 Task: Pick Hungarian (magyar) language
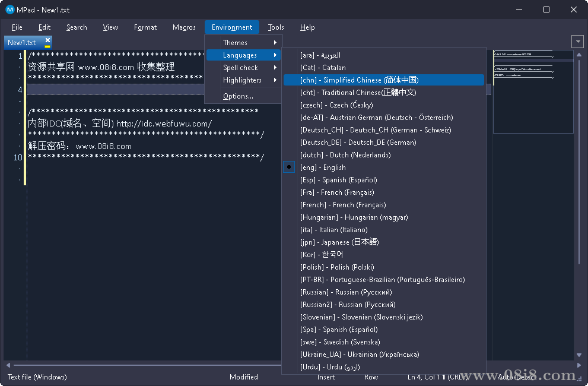click(x=384, y=217)
